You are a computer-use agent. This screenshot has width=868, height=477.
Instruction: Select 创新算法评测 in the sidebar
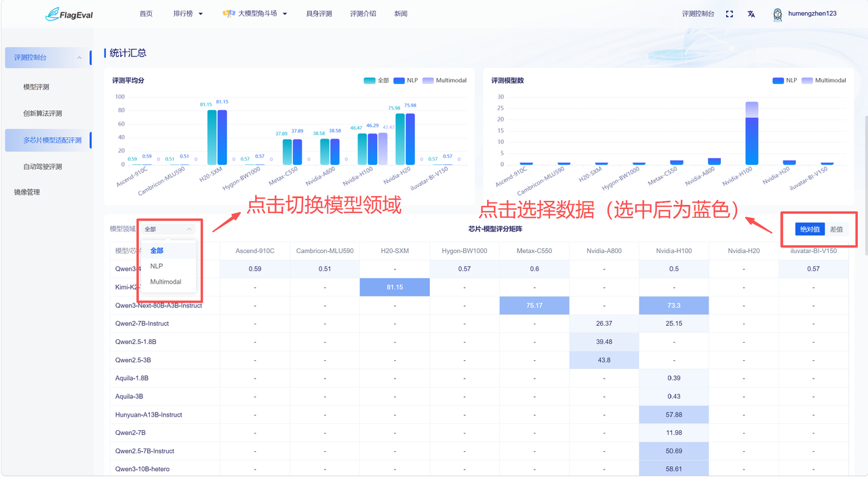click(x=43, y=113)
